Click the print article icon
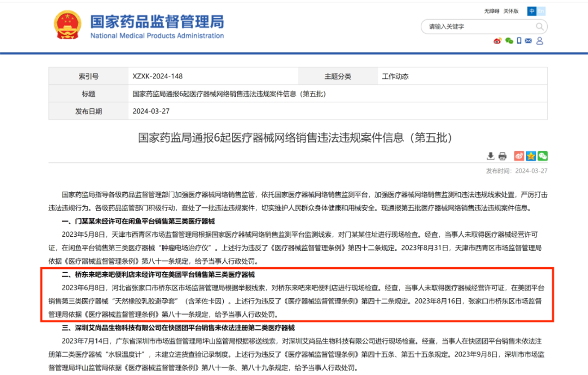The image size is (588, 375). pos(502,156)
